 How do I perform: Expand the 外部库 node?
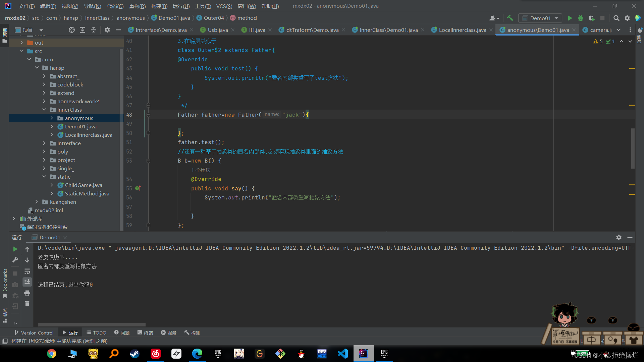click(14, 219)
